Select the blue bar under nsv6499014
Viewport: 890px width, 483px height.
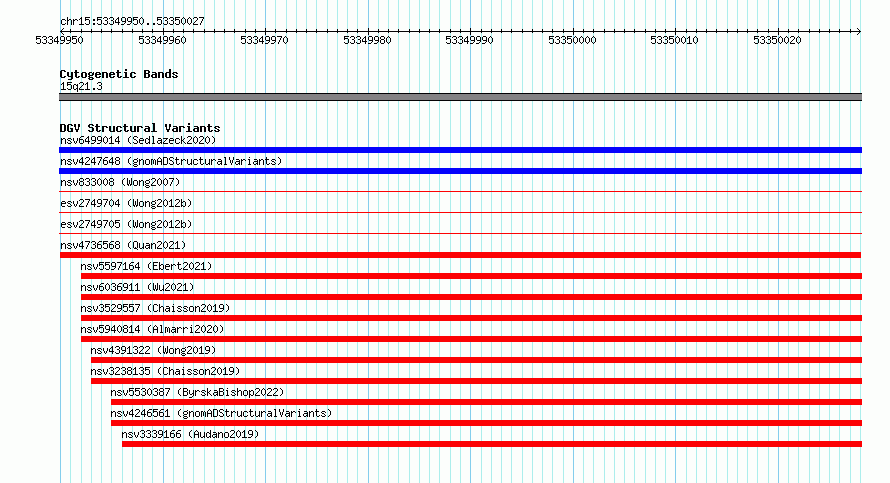[x=460, y=150]
